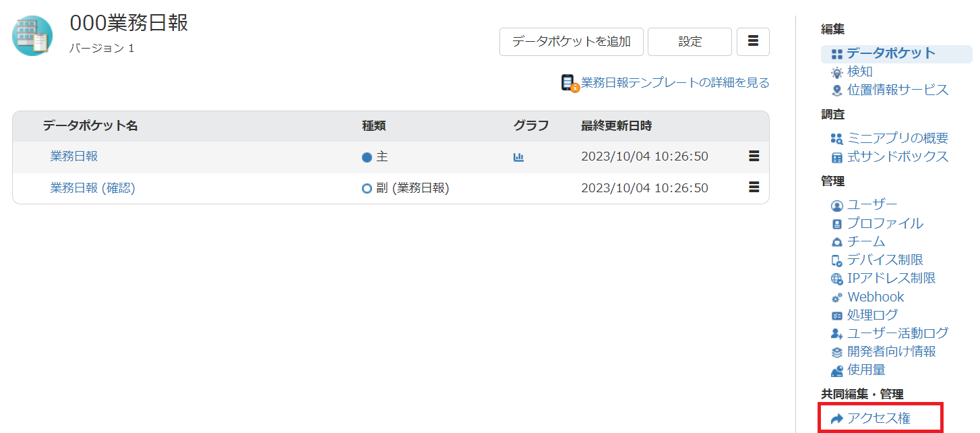This screenshot has height=433, width=980.
Task: Click the データポケットを追加 button
Action: (572, 42)
